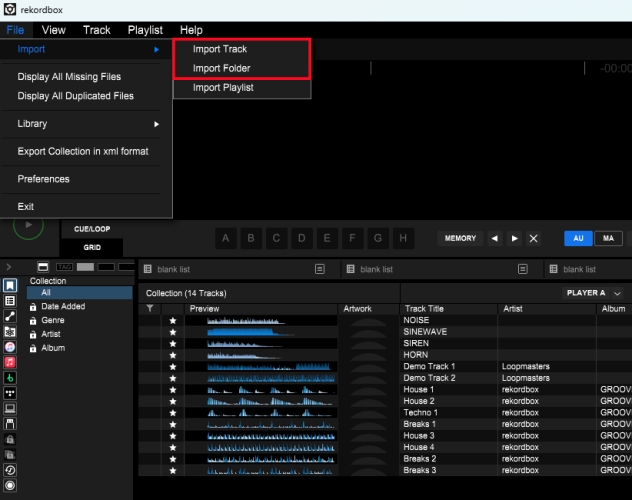Open the first blank list menu icon
Viewport: 632px width, 500px height.
(320, 269)
